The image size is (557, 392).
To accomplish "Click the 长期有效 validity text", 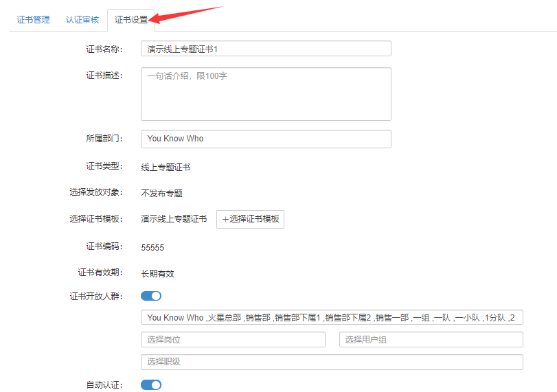I will click(x=157, y=274).
